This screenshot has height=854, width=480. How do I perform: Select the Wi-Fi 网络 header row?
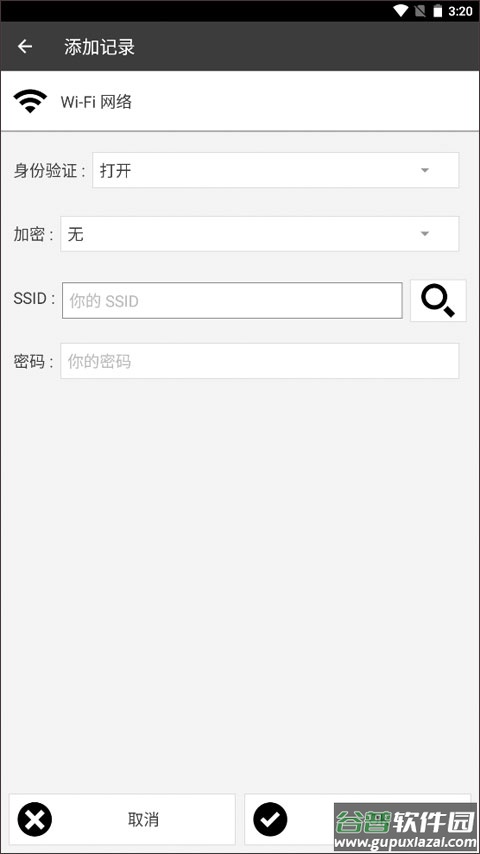[x=240, y=101]
